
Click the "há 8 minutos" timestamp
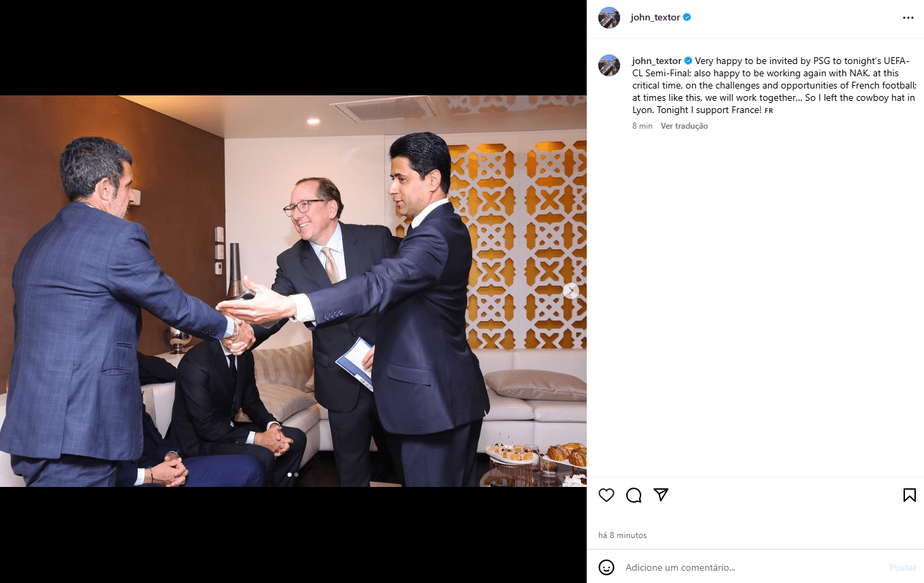622,535
